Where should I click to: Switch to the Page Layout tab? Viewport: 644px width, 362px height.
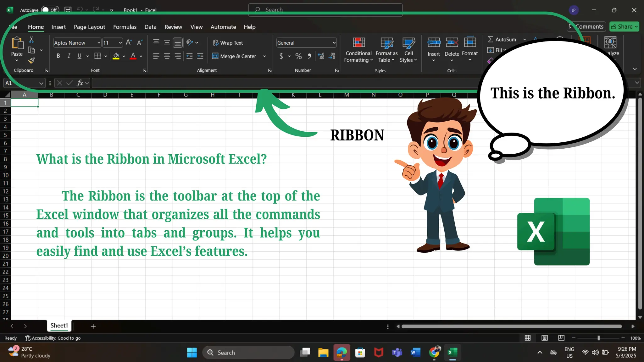tap(89, 27)
